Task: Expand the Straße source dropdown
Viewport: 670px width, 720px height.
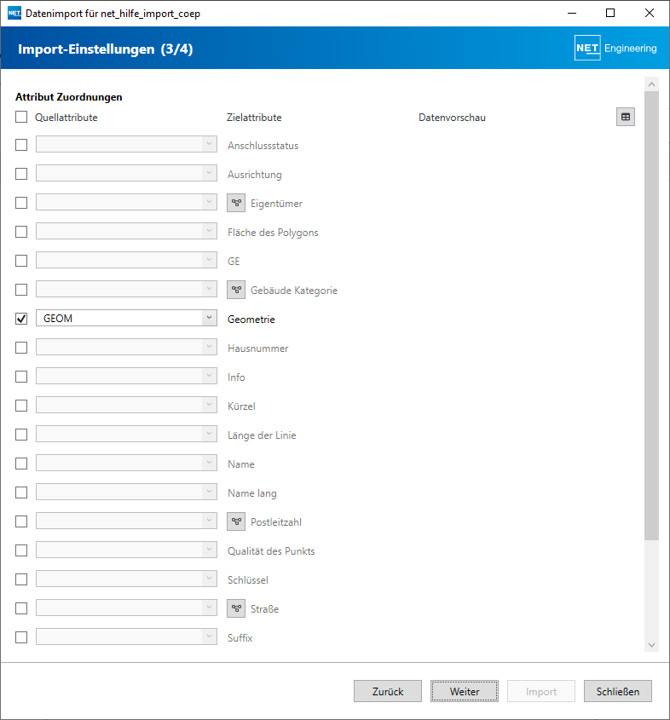Action: (126, 607)
